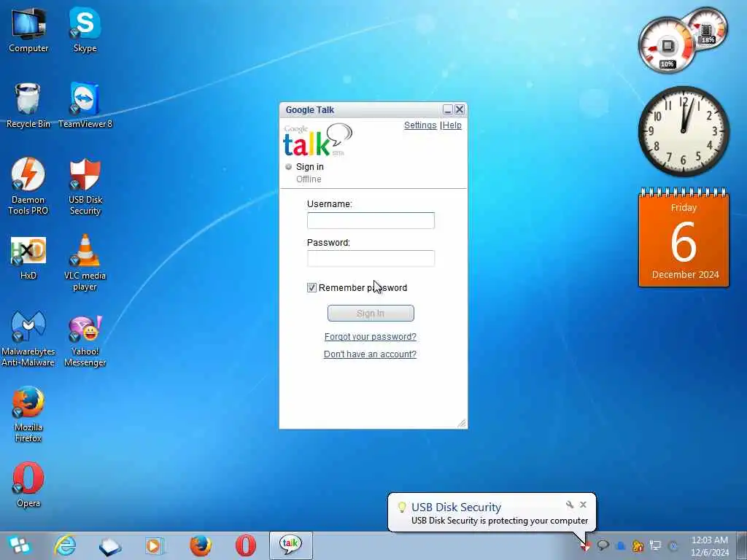Open the Windows Start menu

point(18,545)
